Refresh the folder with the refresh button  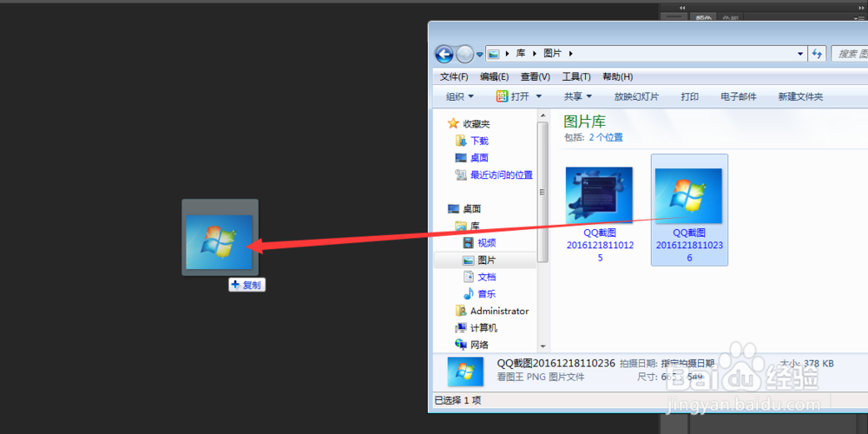pos(817,54)
